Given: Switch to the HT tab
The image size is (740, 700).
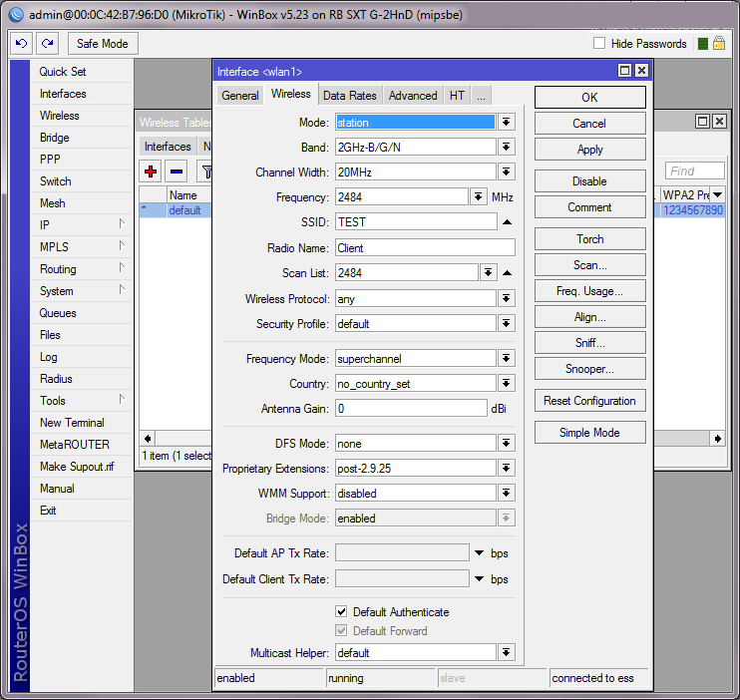Looking at the screenshot, I should 457,96.
